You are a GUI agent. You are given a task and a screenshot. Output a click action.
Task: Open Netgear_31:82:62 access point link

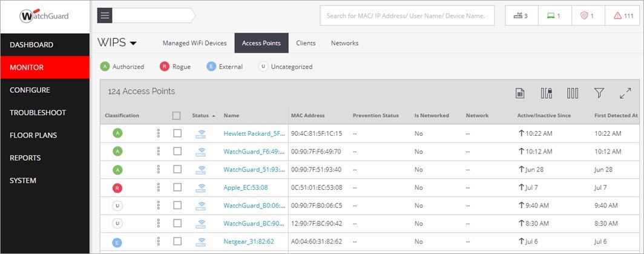pyautogui.click(x=249, y=242)
